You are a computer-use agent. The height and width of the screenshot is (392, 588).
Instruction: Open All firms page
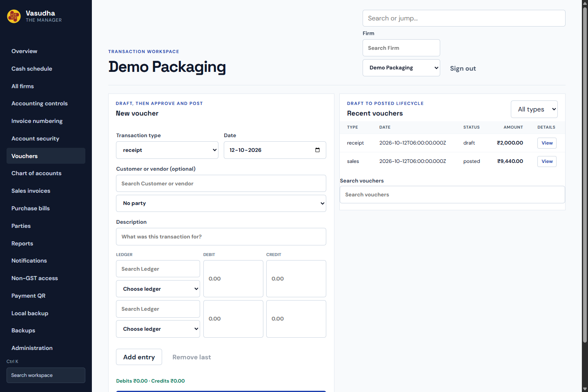[46, 86]
